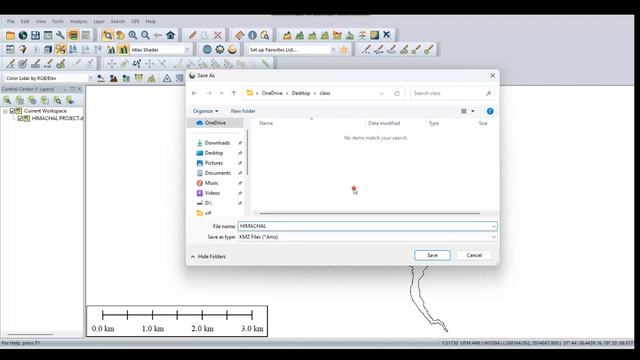Toggle the Current Workspace checkbox
The image size is (640, 360).
tap(12, 111)
